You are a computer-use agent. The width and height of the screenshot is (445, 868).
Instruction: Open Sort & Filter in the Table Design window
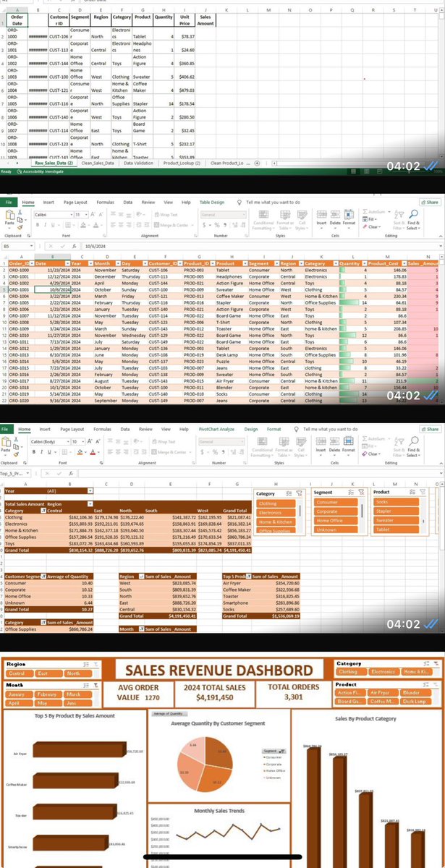pyautogui.click(x=399, y=220)
